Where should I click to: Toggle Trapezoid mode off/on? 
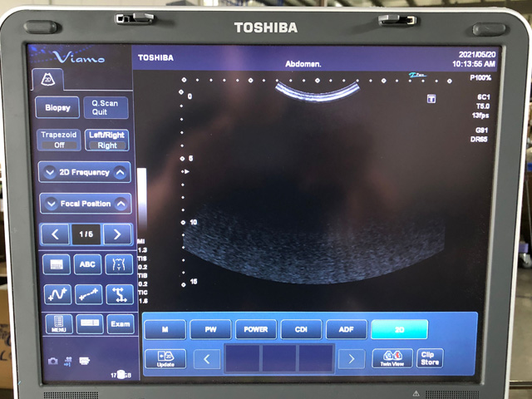point(59,140)
